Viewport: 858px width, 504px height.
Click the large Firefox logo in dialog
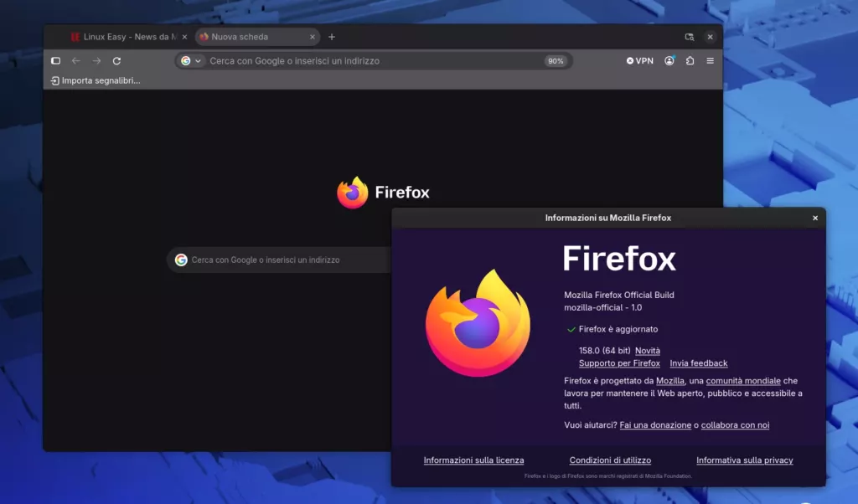tap(478, 322)
